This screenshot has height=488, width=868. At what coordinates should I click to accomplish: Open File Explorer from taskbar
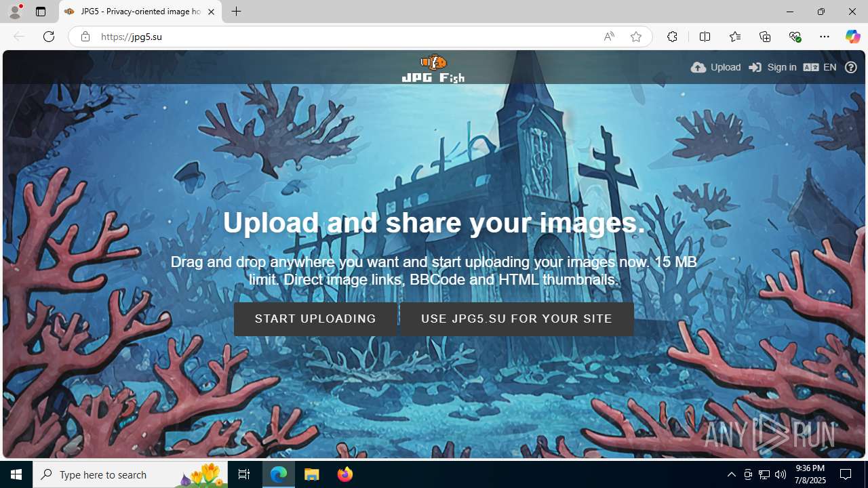[312, 474]
